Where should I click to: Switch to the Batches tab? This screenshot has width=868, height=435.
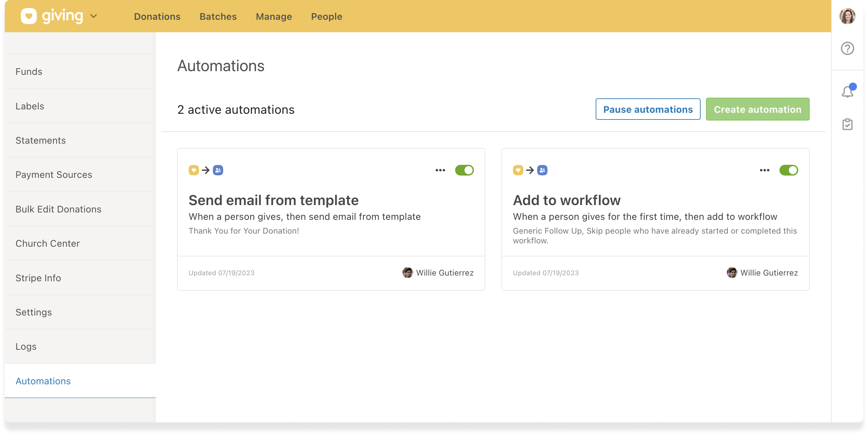pyautogui.click(x=218, y=16)
